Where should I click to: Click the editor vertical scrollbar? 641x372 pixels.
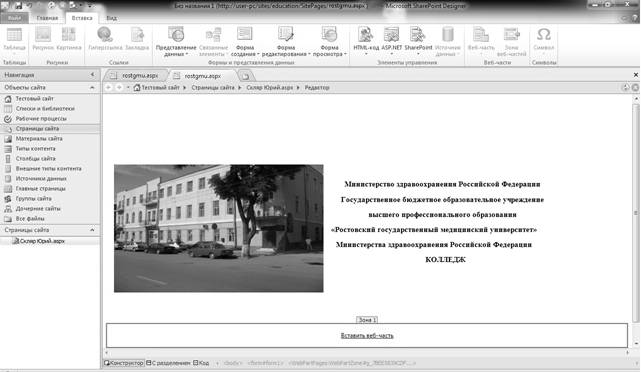[636, 213]
